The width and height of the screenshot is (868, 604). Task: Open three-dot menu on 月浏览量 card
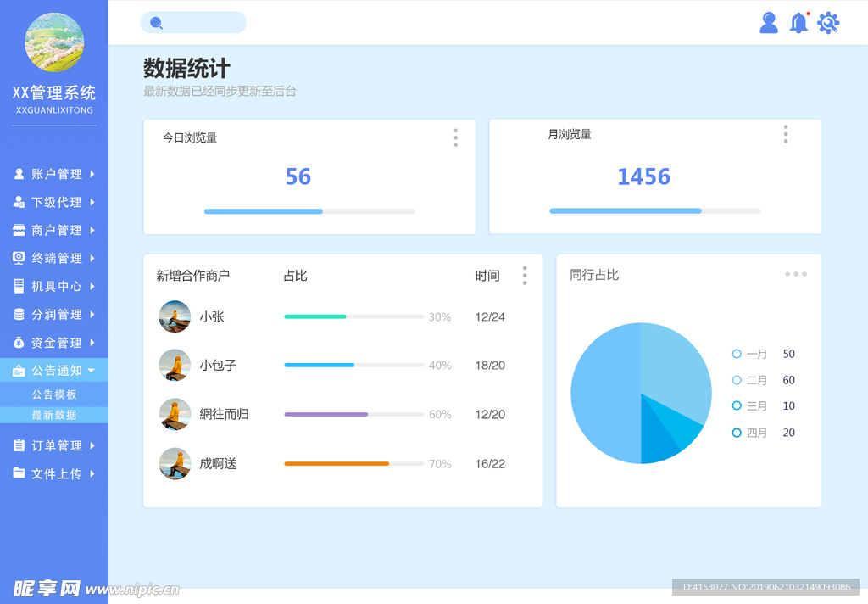pyautogui.click(x=786, y=134)
